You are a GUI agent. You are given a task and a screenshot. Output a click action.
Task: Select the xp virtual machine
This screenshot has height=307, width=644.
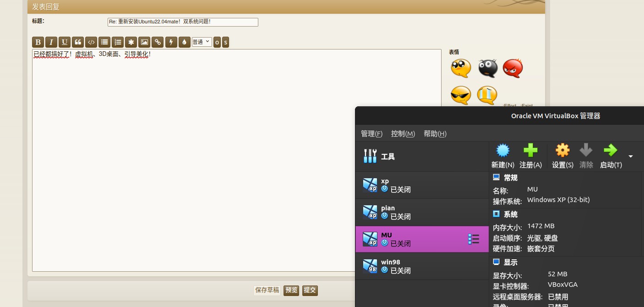[422, 185]
